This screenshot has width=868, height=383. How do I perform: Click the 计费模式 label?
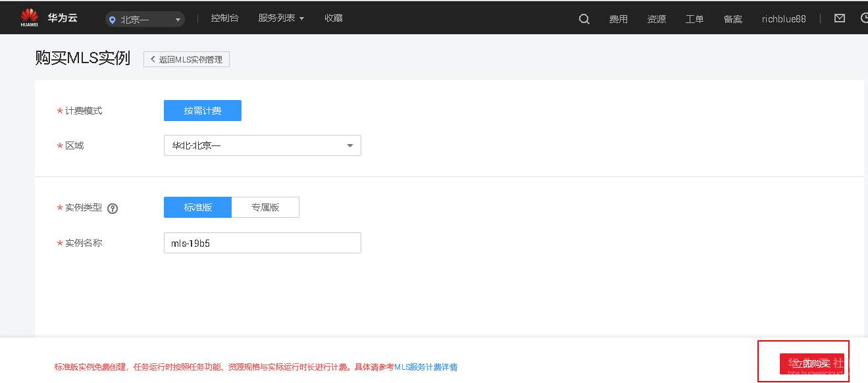[84, 111]
